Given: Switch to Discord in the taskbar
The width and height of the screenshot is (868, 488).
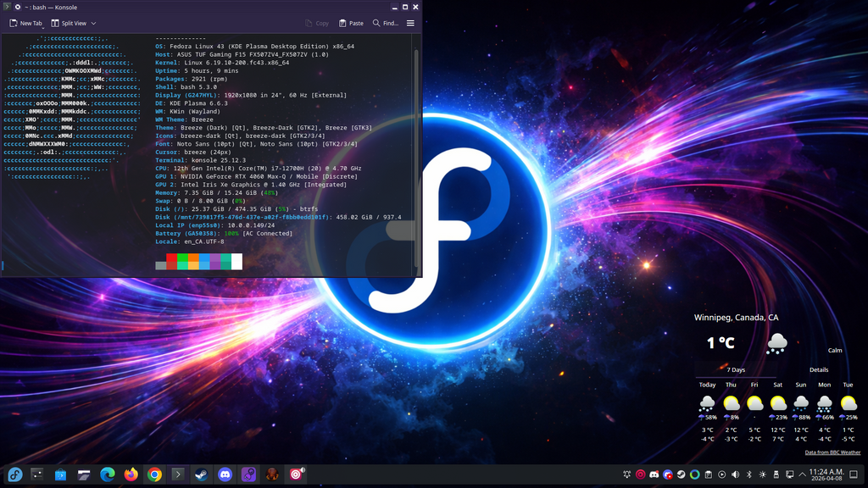Looking at the screenshot, I should pyautogui.click(x=225, y=474).
